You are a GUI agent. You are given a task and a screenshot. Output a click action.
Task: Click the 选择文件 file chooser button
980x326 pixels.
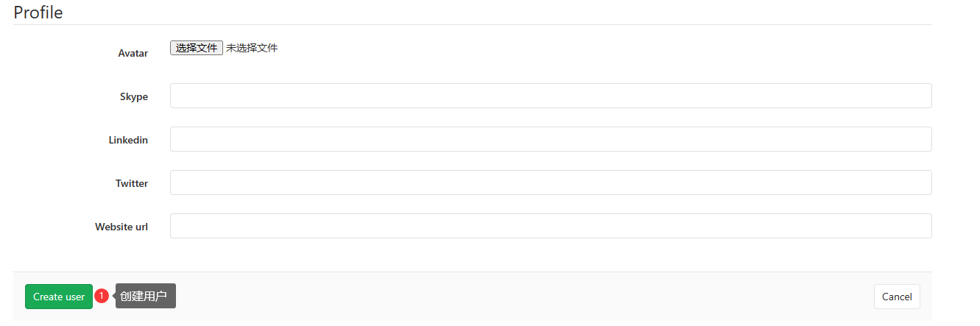[x=197, y=48]
